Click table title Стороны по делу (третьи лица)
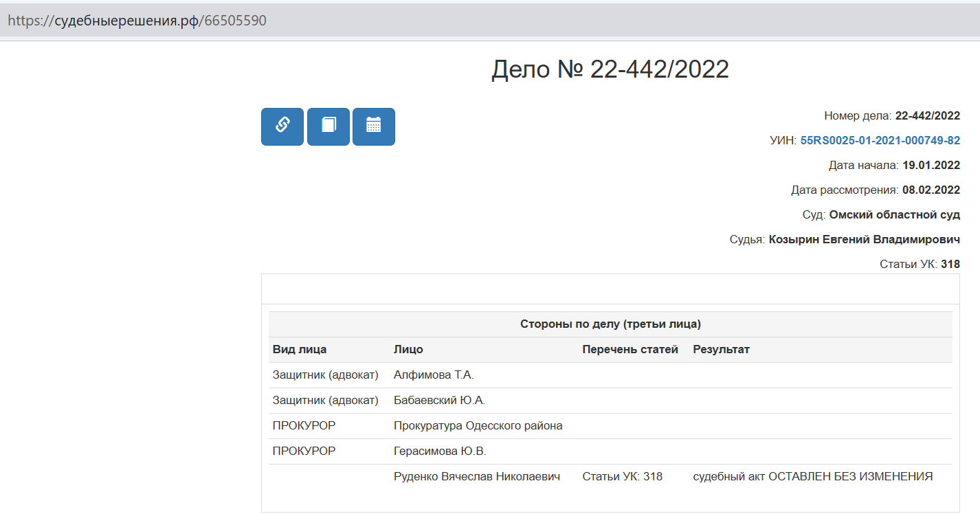The height and width of the screenshot is (514, 980). (610, 324)
